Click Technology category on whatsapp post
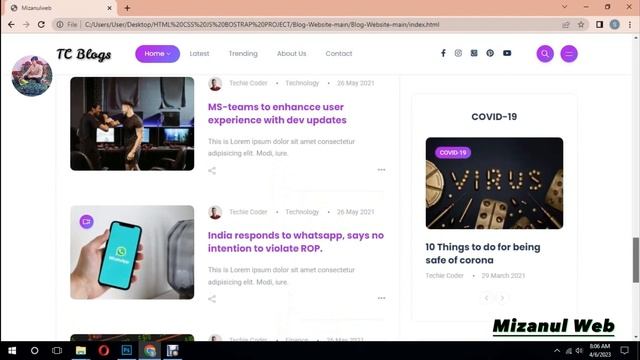Screen dimensions: 640x360 302,212
